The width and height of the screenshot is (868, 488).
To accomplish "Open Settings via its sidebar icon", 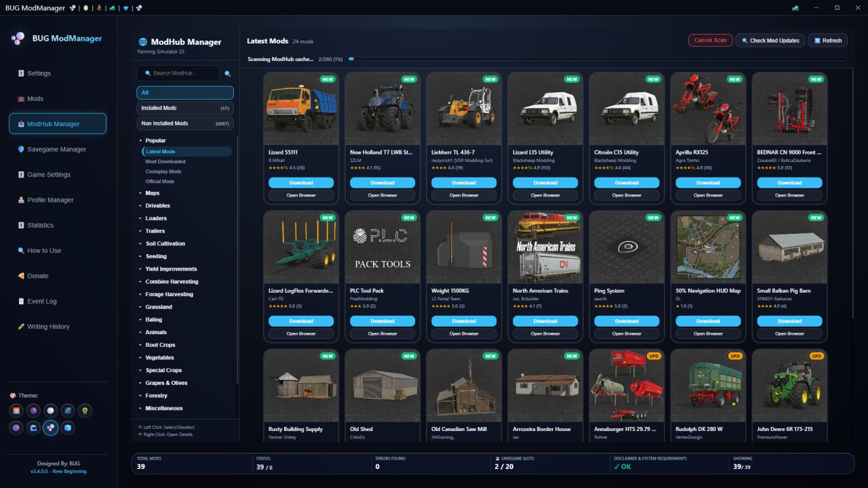I will point(21,73).
